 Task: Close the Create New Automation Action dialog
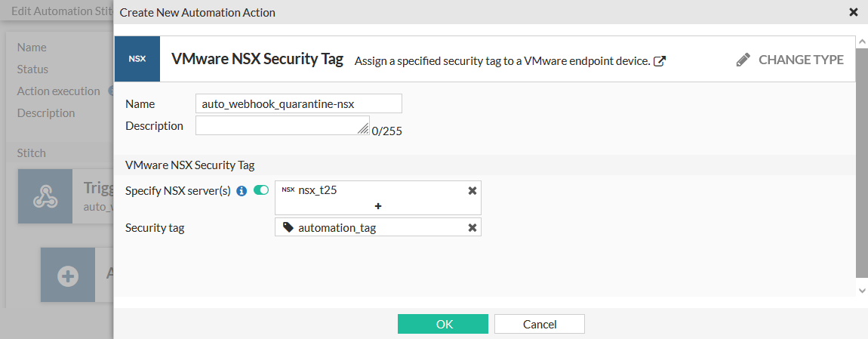tap(854, 12)
